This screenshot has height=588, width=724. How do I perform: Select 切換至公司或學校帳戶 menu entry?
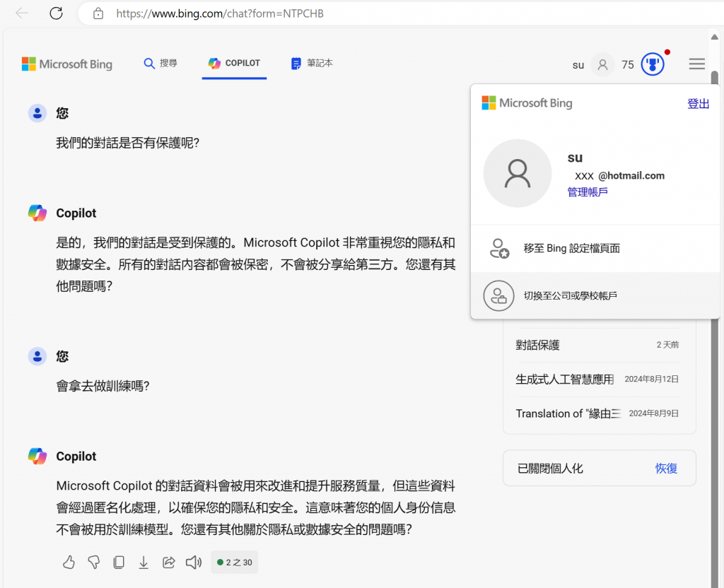click(595, 295)
